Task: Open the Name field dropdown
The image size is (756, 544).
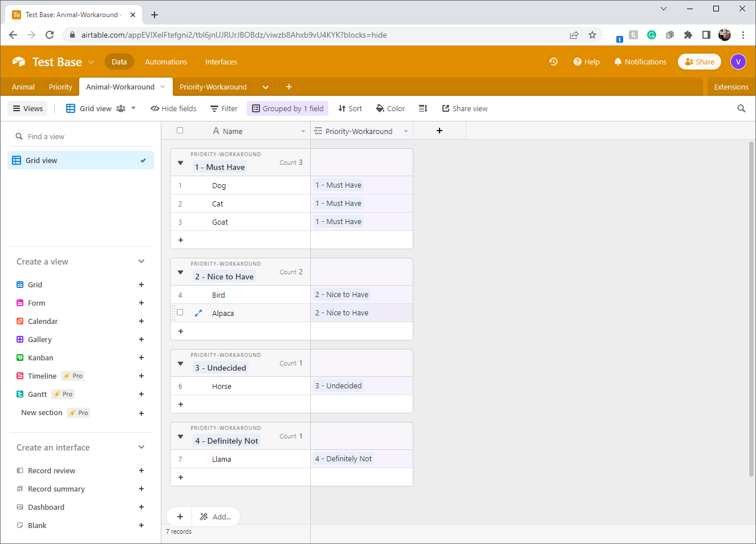Action: (303, 131)
